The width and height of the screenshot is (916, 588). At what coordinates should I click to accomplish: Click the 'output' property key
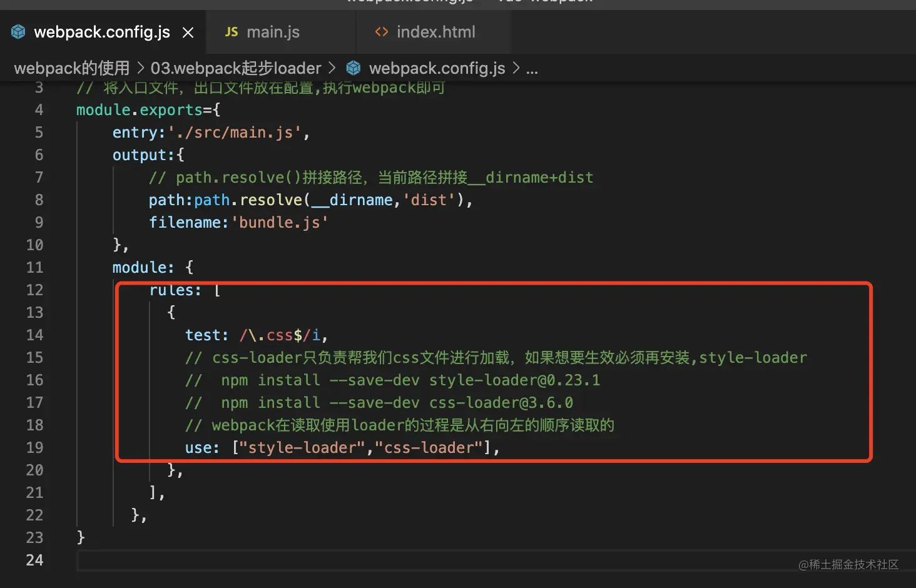144,155
